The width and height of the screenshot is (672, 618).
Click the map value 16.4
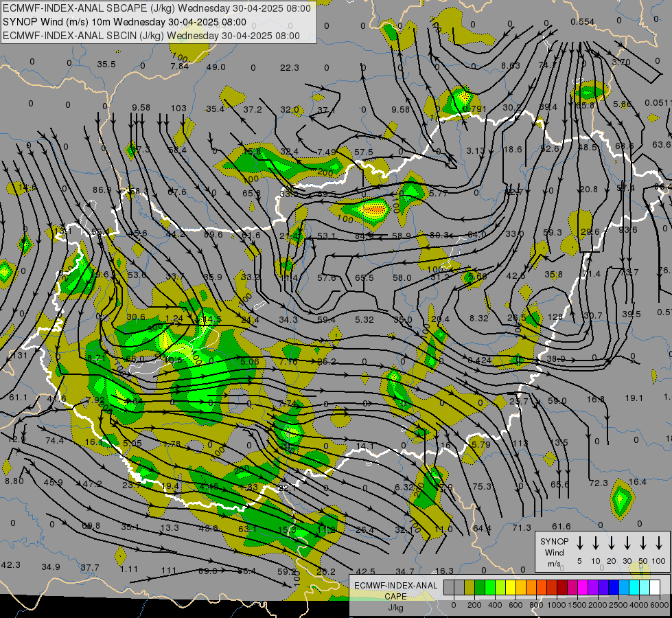637,482
